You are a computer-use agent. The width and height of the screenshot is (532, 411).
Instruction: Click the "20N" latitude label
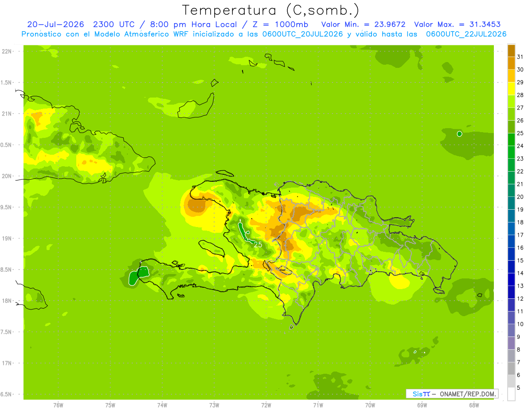(x=8, y=176)
